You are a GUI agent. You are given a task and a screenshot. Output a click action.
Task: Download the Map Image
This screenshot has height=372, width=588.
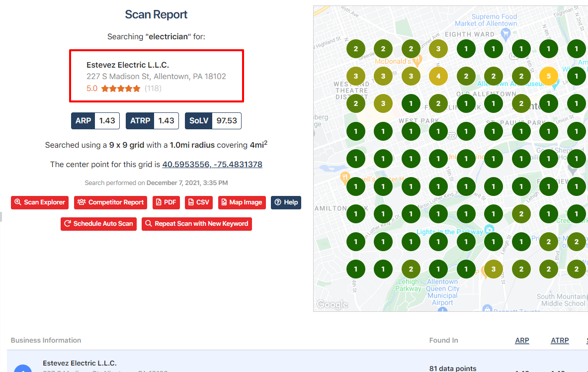pyautogui.click(x=242, y=202)
